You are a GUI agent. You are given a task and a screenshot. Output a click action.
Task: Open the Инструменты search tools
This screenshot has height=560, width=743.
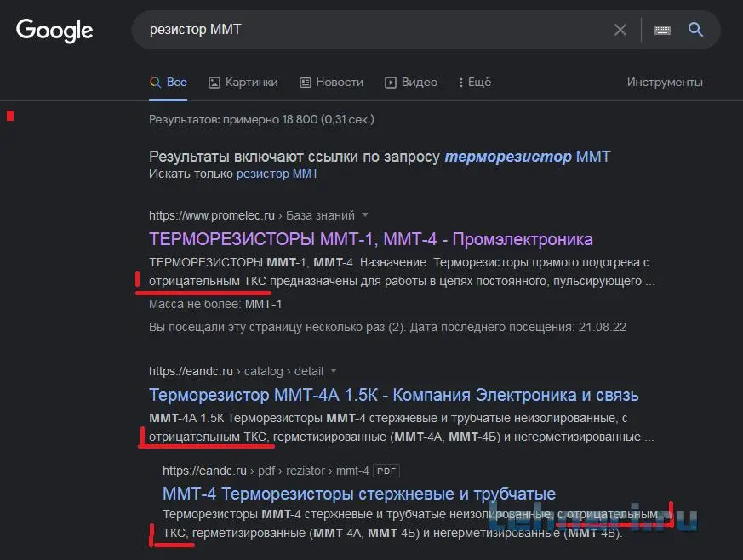(665, 83)
